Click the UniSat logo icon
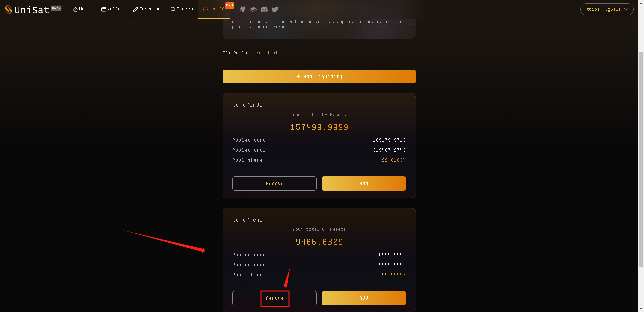 click(x=9, y=9)
